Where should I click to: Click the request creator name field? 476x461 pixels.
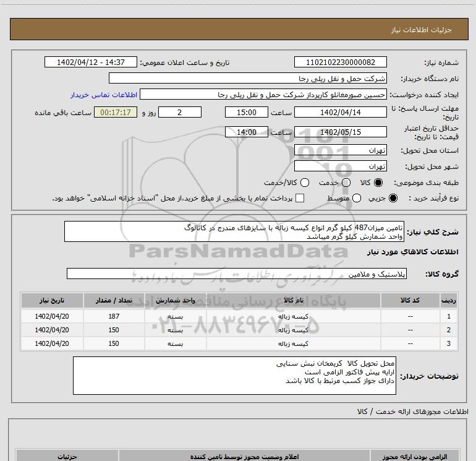point(263,94)
